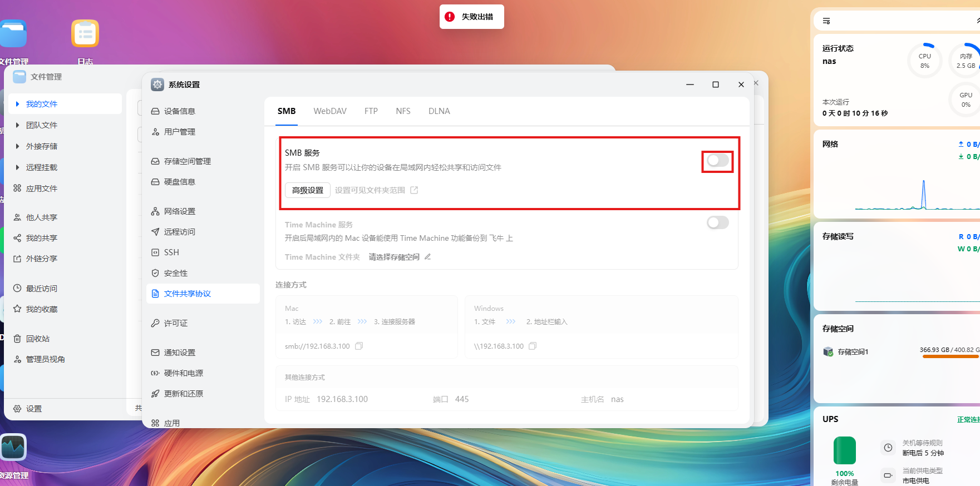Open the 设置可见文件夹范围 link
Image resolution: width=980 pixels, height=486 pixels.
(x=370, y=190)
